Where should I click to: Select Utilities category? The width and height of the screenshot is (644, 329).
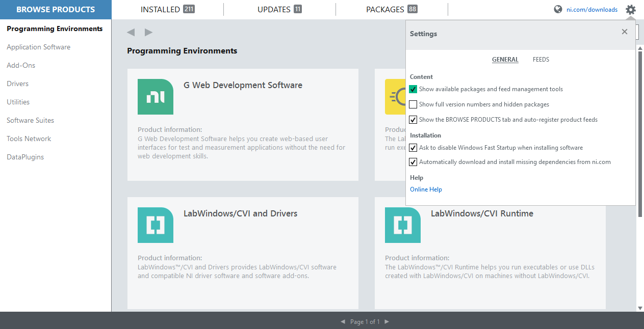pyautogui.click(x=18, y=102)
